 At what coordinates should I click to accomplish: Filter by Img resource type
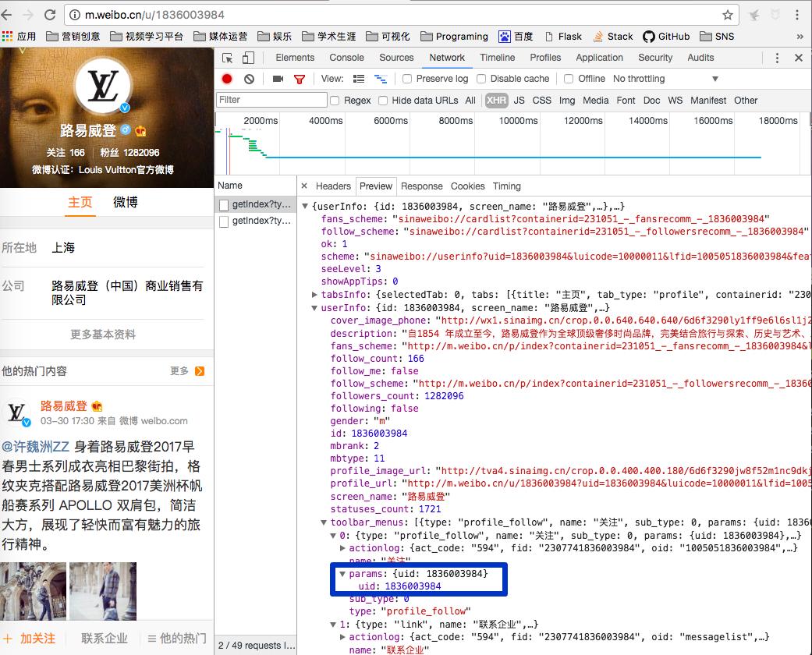(x=566, y=101)
